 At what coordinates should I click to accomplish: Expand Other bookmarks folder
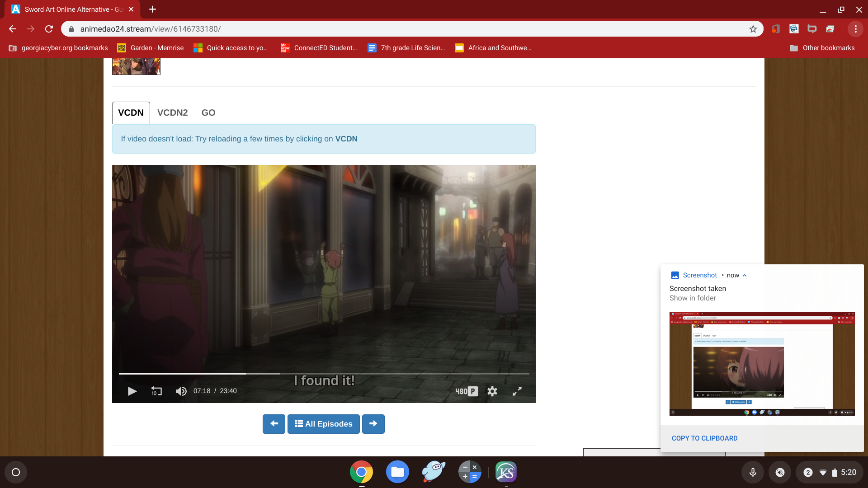pyautogui.click(x=822, y=48)
